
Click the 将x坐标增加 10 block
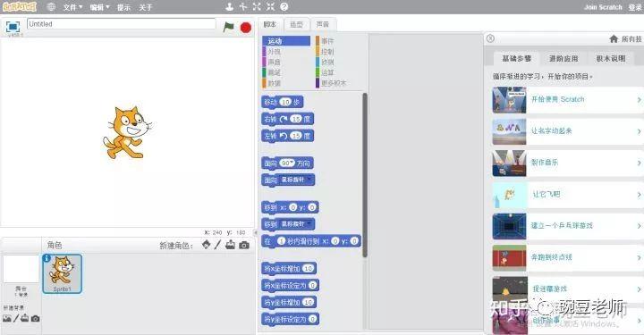tap(289, 268)
